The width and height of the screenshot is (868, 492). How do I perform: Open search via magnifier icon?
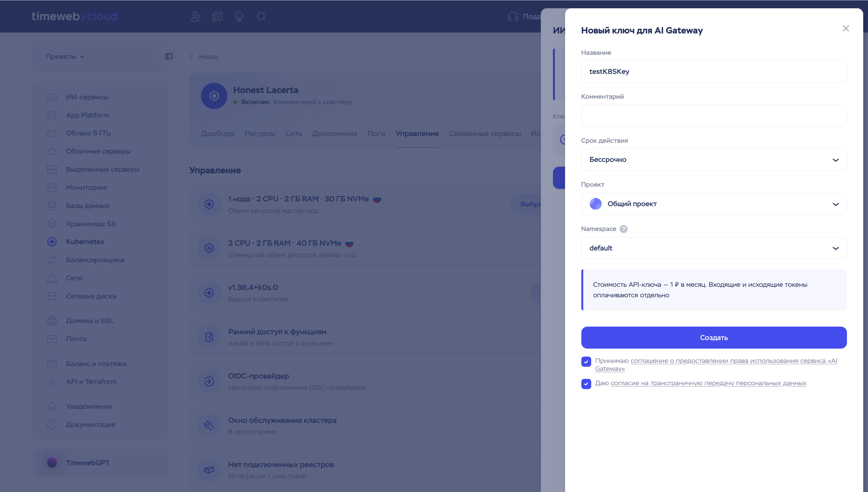coord(261,17)
